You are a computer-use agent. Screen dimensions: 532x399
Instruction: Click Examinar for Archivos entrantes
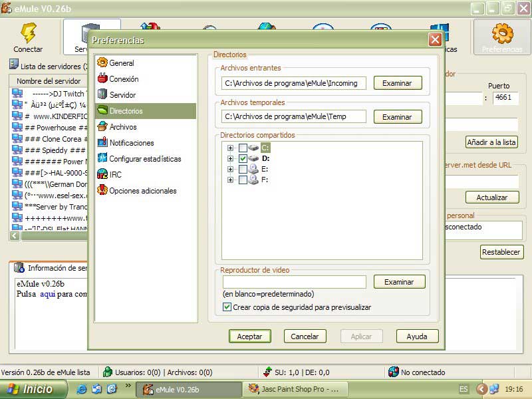tap(398, 83)
